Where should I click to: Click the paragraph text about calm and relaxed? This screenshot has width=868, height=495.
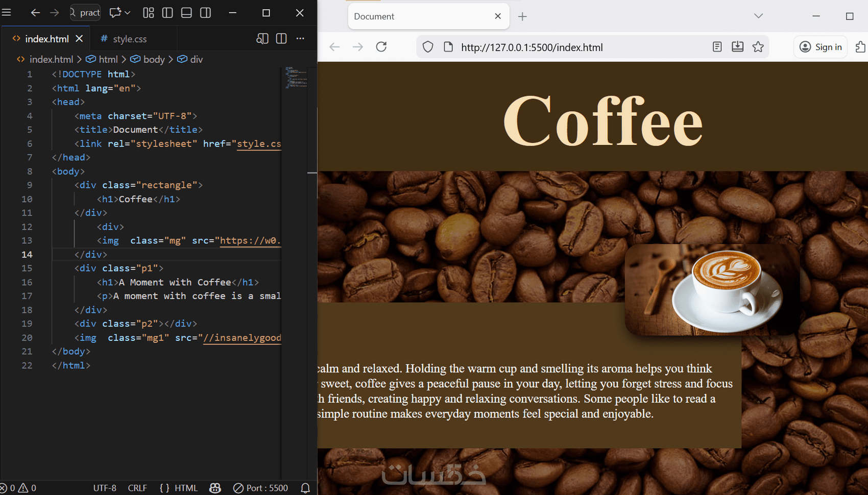coord(525,391)
